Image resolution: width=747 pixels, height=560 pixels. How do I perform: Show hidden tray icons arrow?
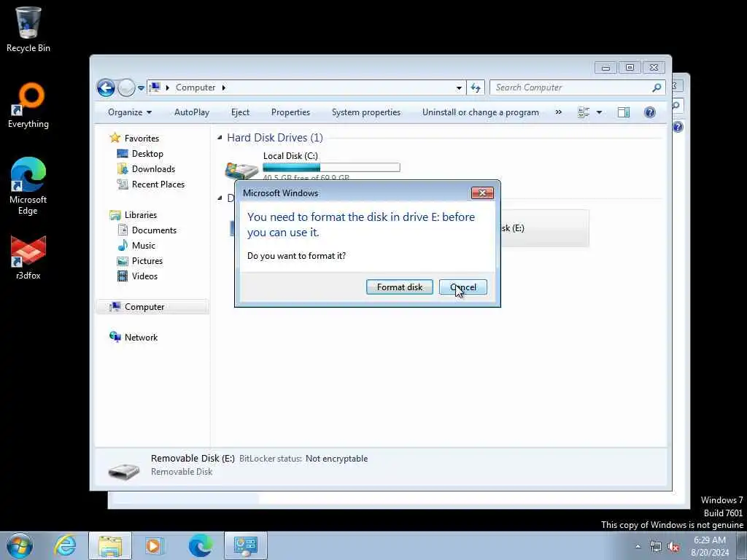pyautogui.click(x=638, y=546)
